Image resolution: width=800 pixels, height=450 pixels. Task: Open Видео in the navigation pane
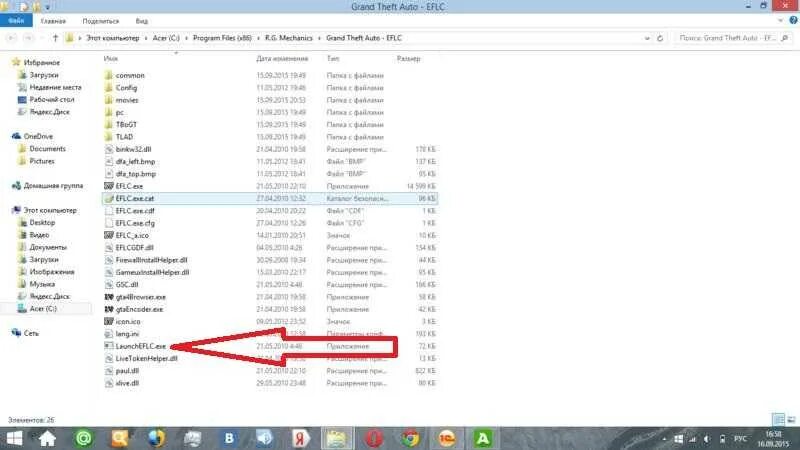39,235
